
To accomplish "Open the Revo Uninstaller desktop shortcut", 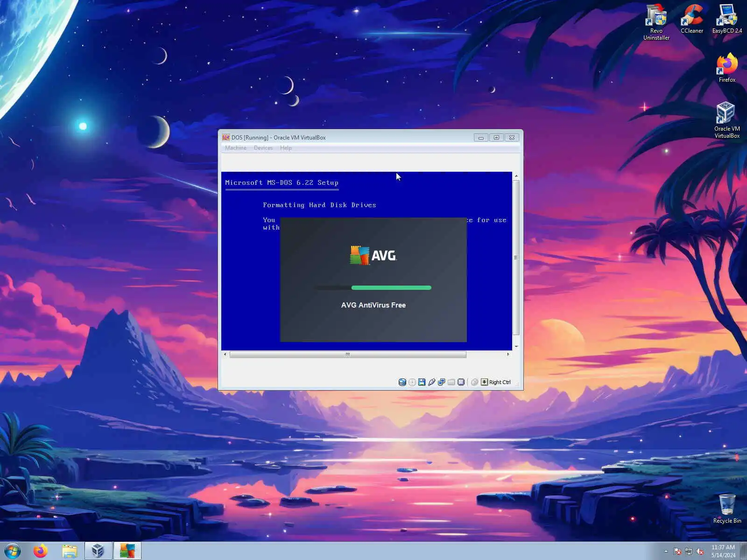I will (x=656, y=22).
